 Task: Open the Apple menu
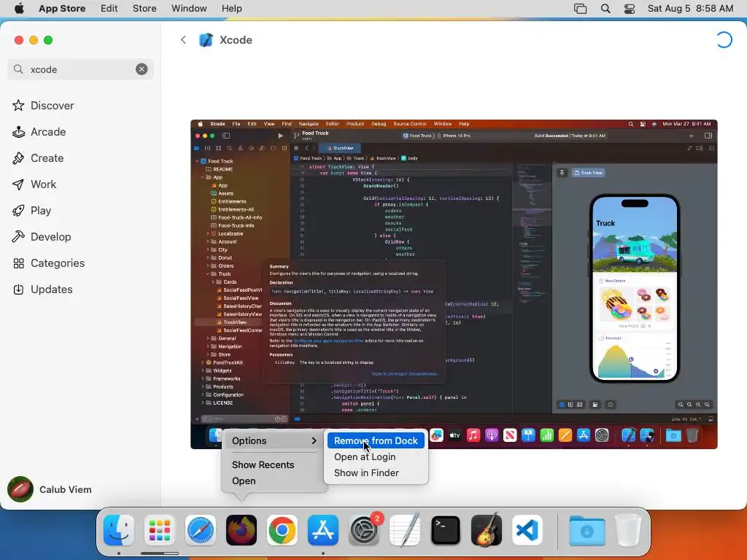pyautogui.click(x=19, y=9)
